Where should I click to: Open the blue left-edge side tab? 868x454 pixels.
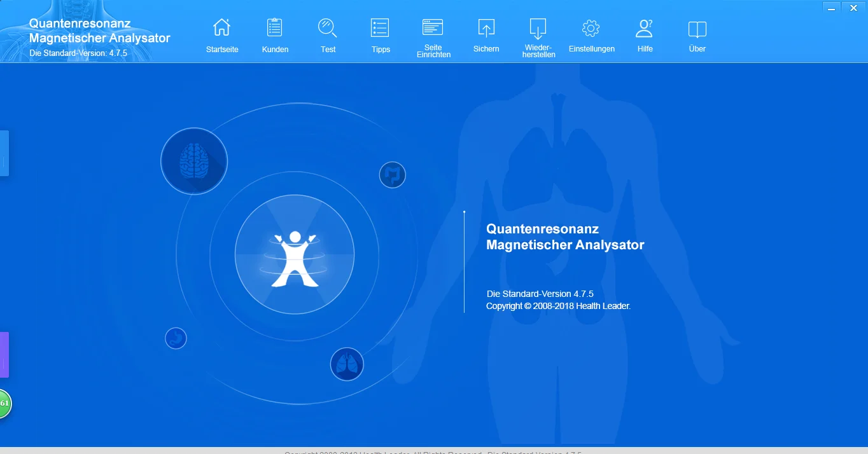(4, 153)
